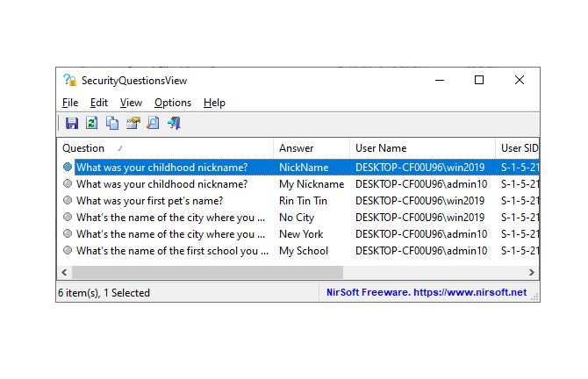Click the horizontal scrollbar right arrow

(532, 273)
